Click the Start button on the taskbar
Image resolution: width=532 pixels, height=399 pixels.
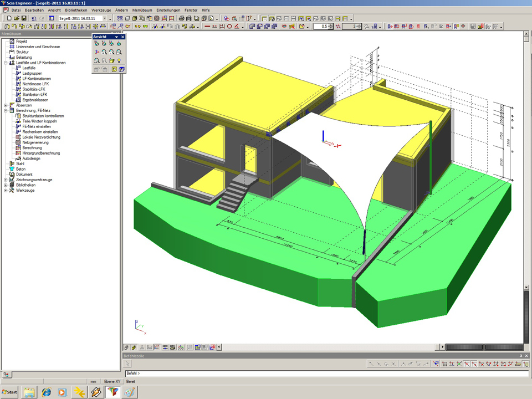pyautogui.click(x=9, y=392)
